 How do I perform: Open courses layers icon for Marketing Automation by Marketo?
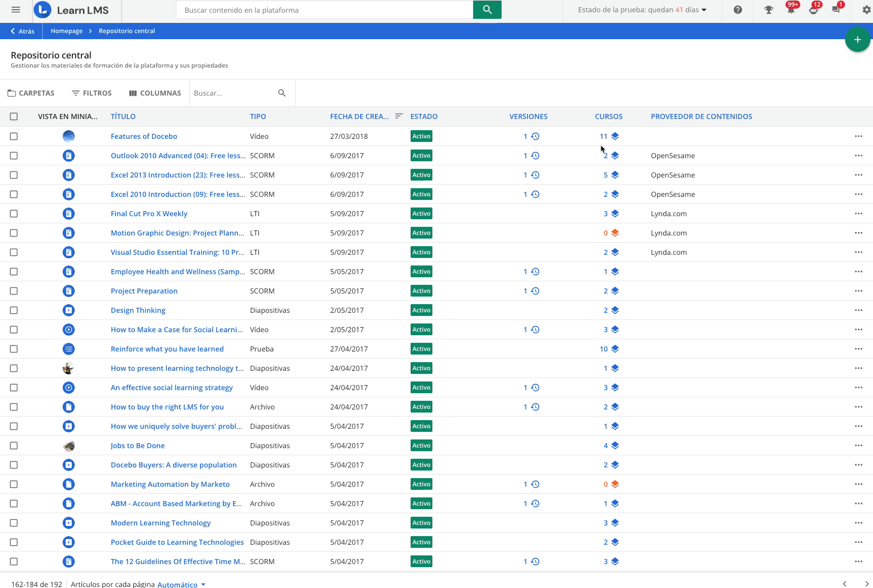[615, 484]
